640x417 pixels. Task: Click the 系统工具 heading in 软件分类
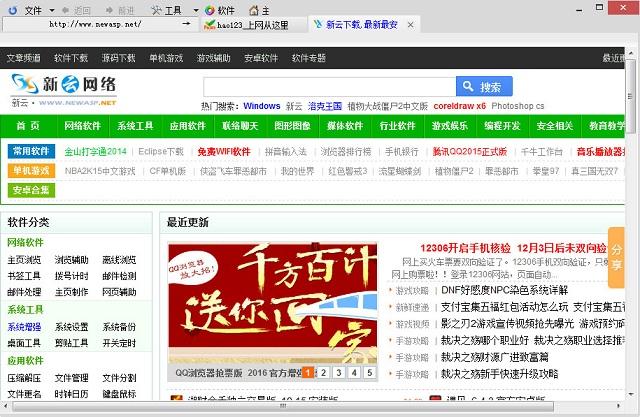click(x=25, y=310)
